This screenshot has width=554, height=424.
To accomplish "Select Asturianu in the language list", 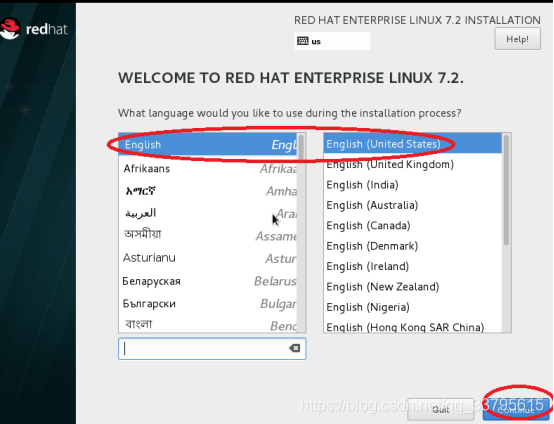I will click(x=208, y=258).
